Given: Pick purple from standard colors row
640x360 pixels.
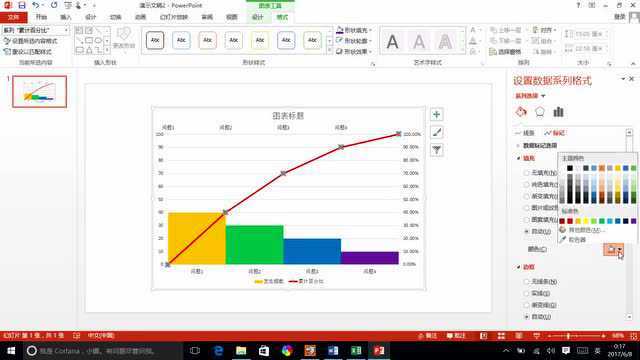Looking at the screenshot, I should [x=633, y=221].
